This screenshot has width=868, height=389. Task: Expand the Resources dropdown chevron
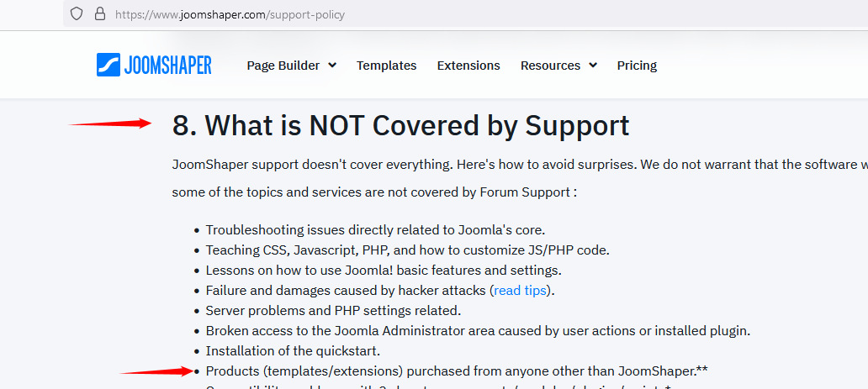(593, 66)
